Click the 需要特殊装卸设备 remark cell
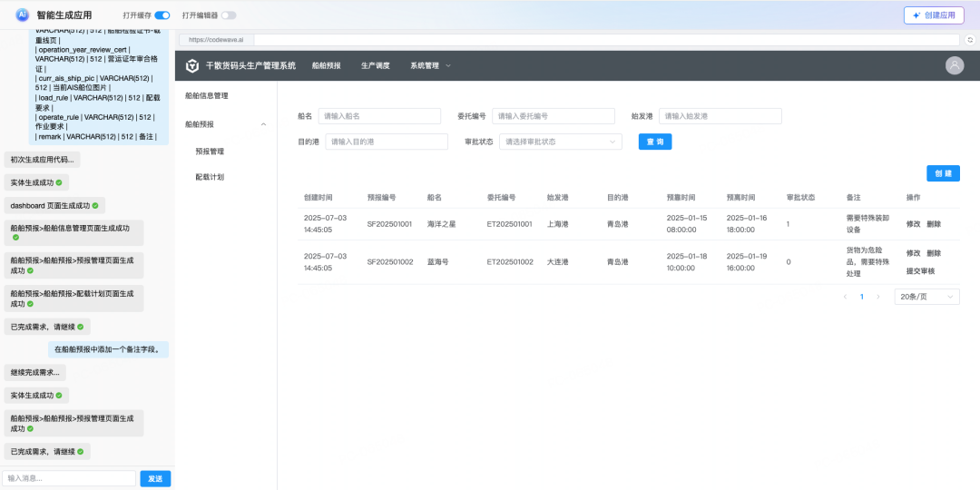Screen dimensions: 980x490 pyautogui.click(x=866, y=224)
